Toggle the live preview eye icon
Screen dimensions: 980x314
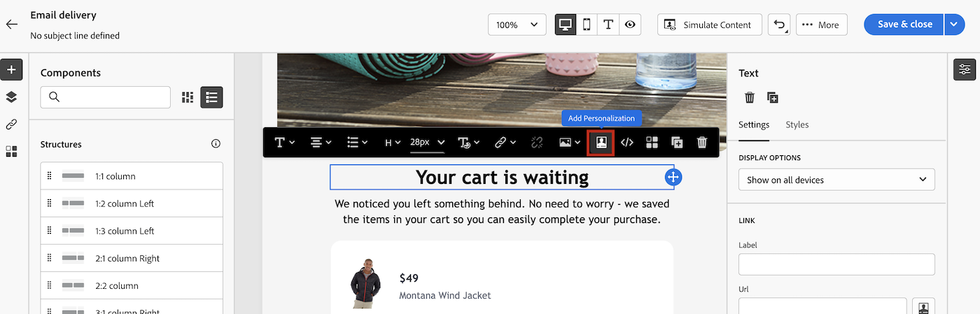point(630,24)
